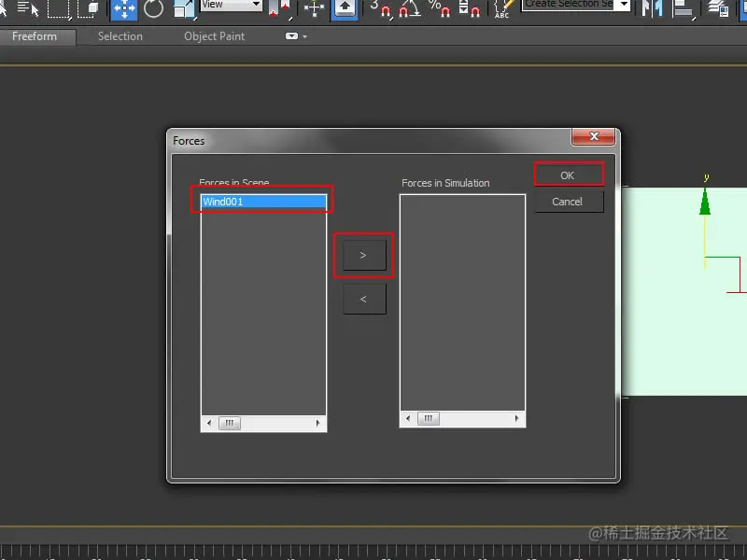Click the Forces in Scene scrollbar thumb
This screenshot has width=747, height=560.
click(x=230, y=423)
